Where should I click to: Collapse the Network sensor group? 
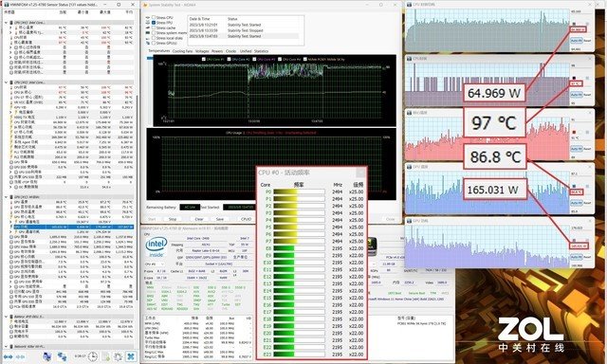tap(7, 347)
